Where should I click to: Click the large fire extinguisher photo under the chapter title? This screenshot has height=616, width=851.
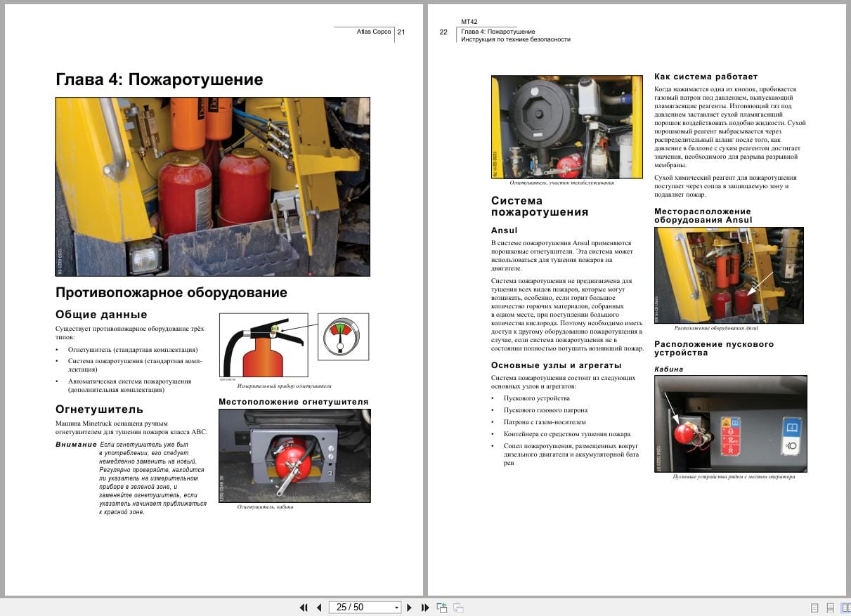(213, 186)
